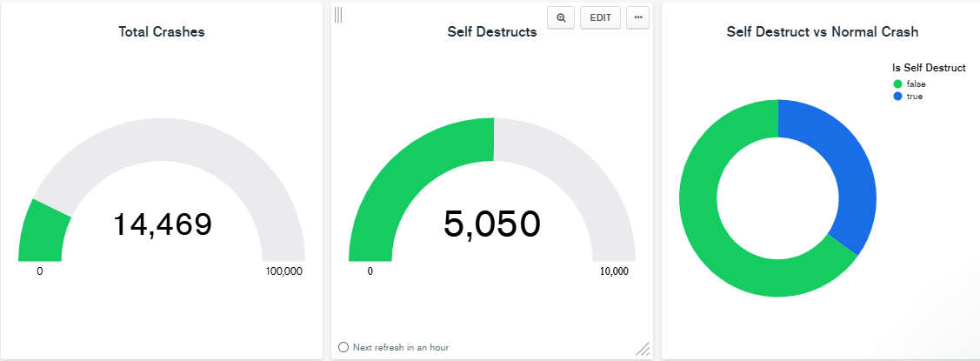Click the EDIT button on Self Destructs
Screen dimensions: 980x361
[600, 17]
